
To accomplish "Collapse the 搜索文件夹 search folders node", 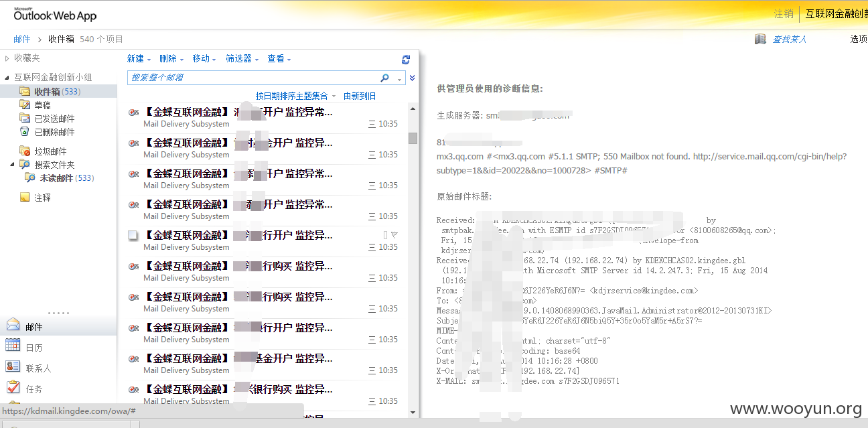I will (x=13, y=165).
